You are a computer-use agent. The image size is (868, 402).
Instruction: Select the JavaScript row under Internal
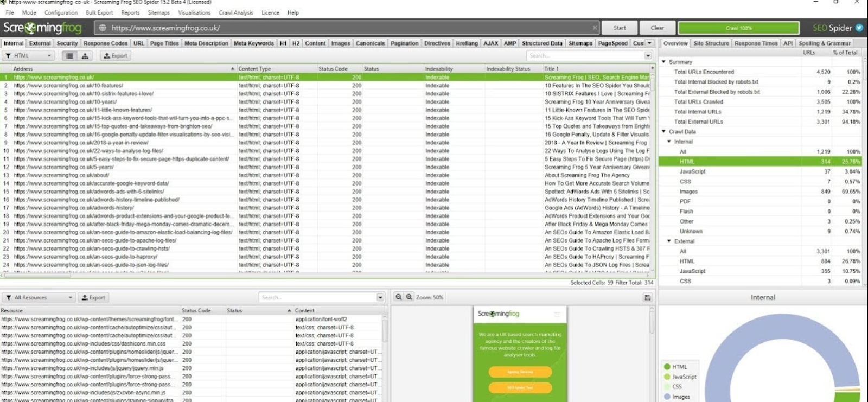(x=761, y=171)
